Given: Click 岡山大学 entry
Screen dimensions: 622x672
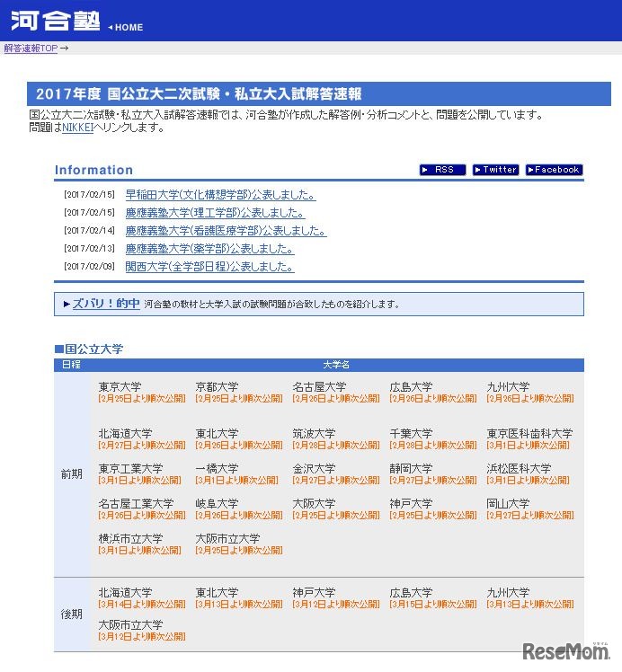Looking at the screenshot, I should coord(508,504).
